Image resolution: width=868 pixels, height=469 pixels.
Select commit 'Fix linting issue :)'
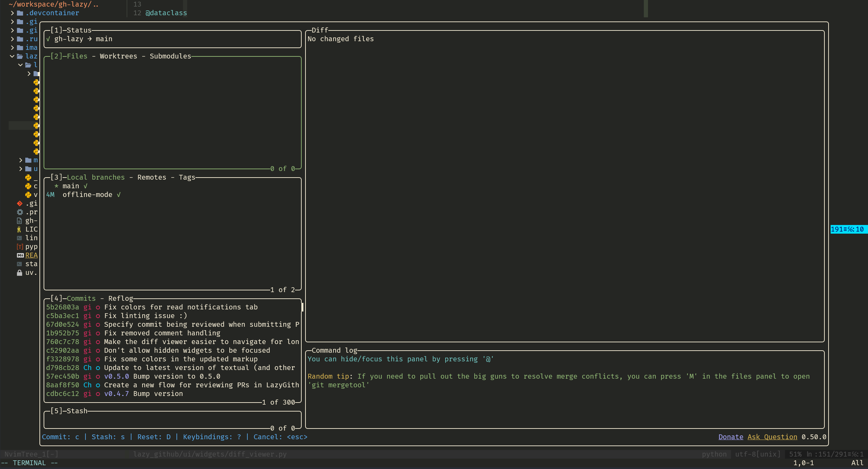173,316
